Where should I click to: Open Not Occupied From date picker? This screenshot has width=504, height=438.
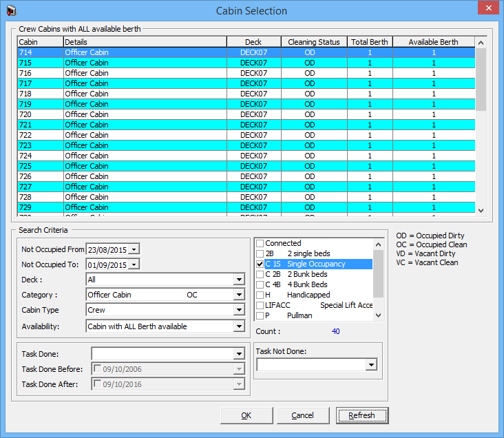coord(134,249)
